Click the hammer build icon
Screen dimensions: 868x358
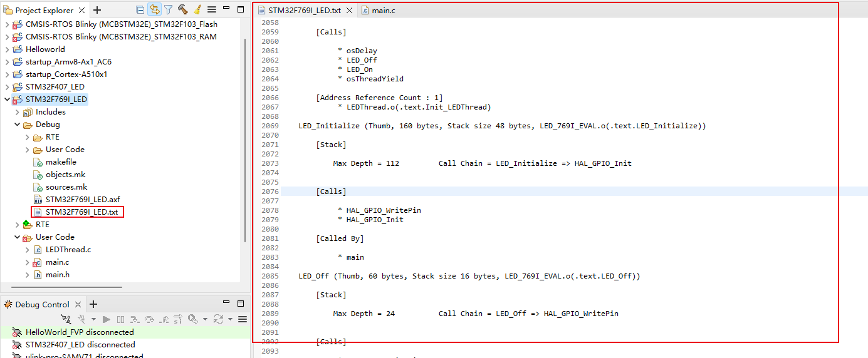pos(182,10)
